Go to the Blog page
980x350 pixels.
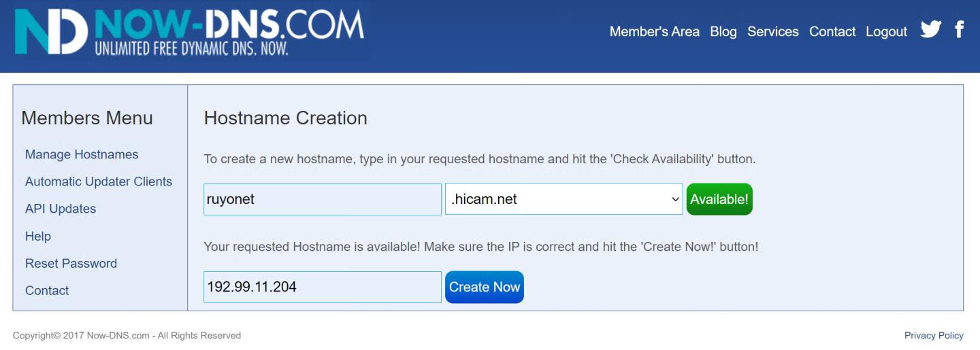(723, 32)
